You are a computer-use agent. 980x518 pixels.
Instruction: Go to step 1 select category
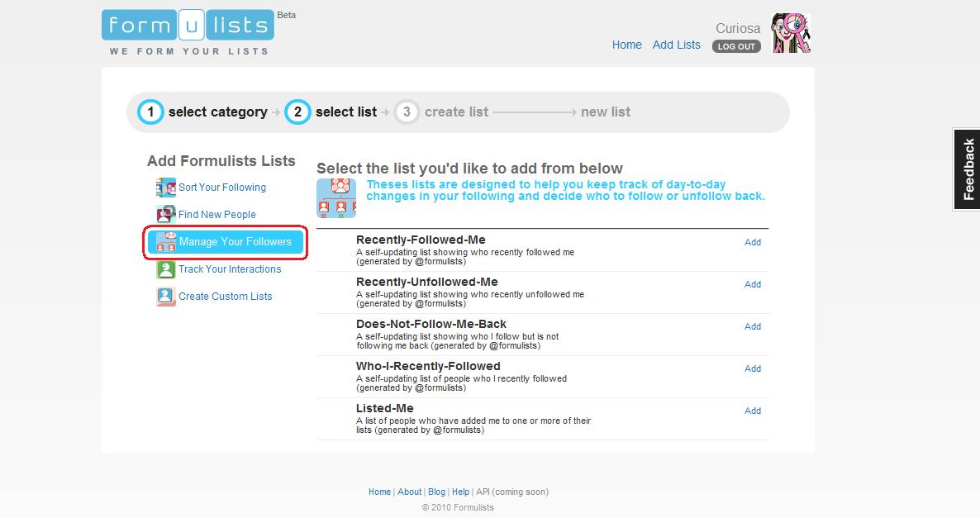tap(203, 112)
